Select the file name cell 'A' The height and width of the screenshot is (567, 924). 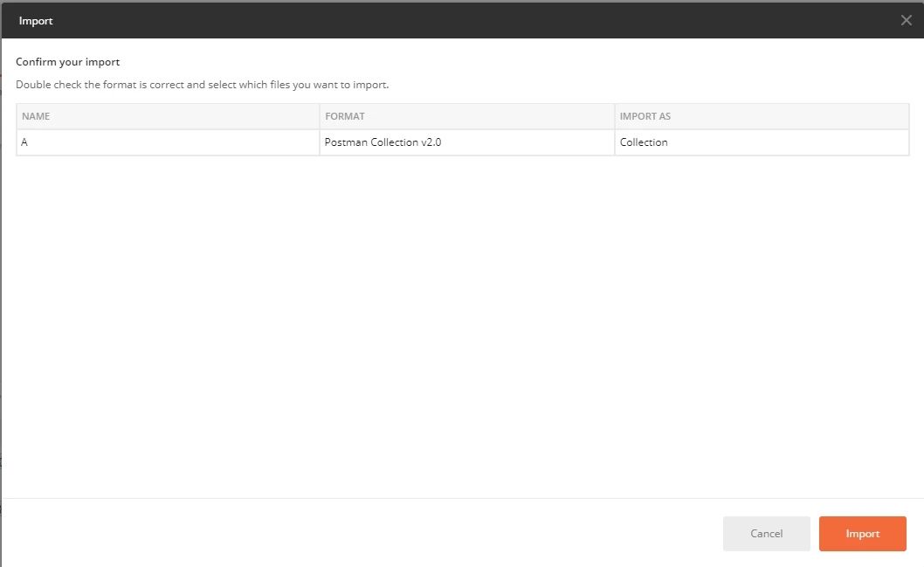(24, 142)
